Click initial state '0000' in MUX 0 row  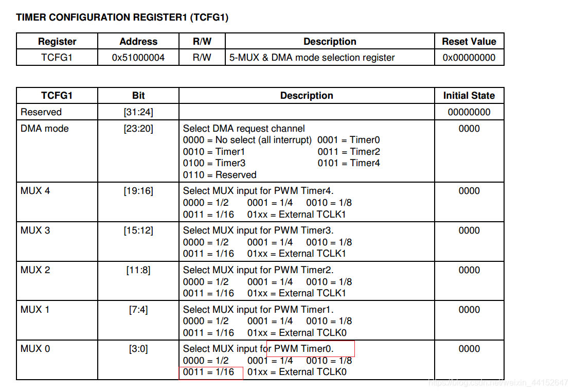(469, 348)
